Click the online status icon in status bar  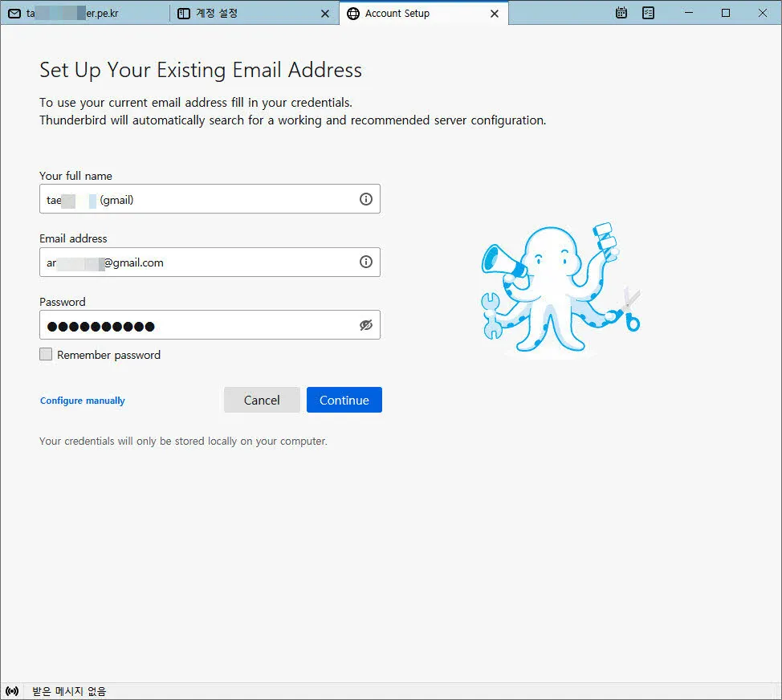(x=12, y=691)
